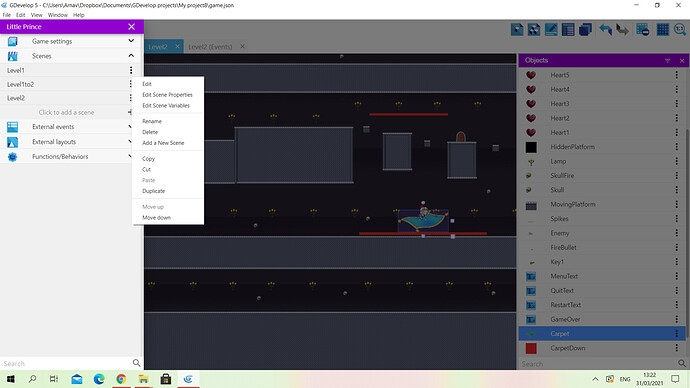
Task: Choose Duplicate from the context menu
Action: coord(154,191)
